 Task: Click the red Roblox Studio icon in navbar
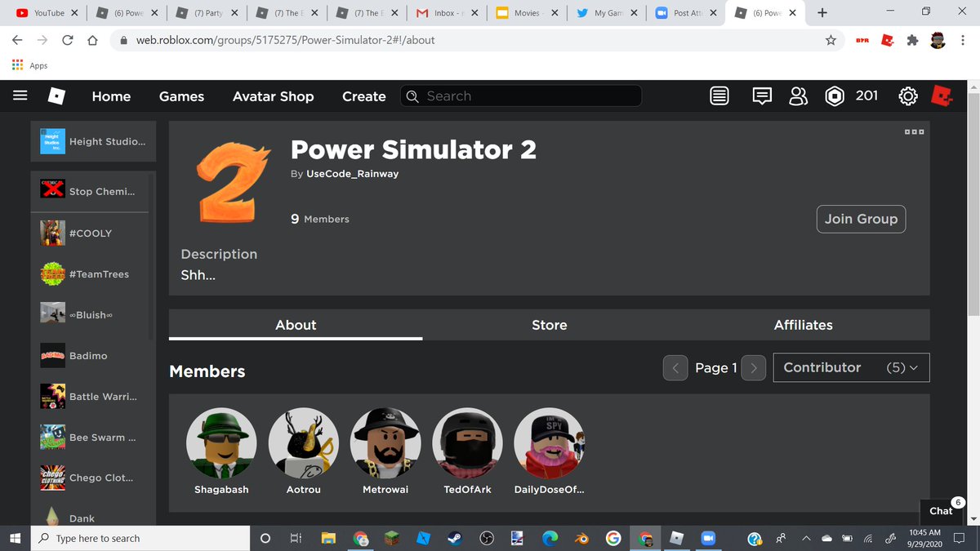tap(942, 96)
